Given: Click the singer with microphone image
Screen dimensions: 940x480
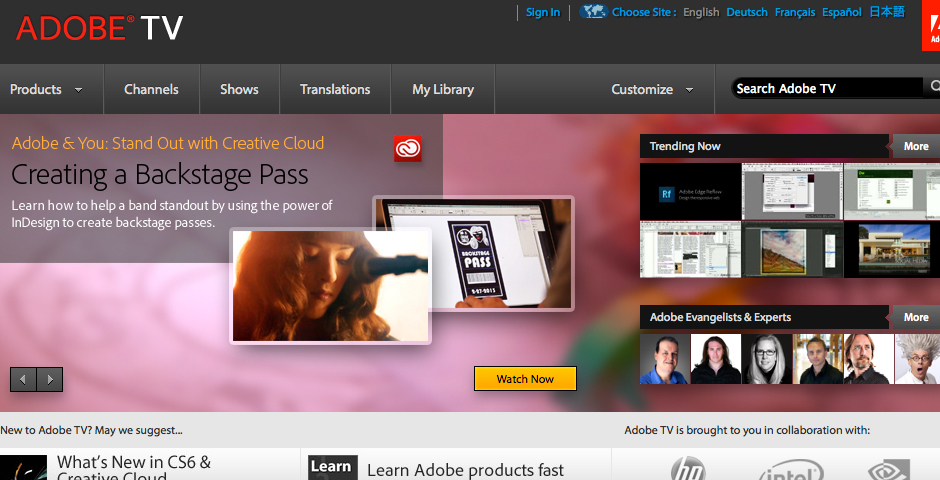Looking at the screenshot, I should pos(330,286).
